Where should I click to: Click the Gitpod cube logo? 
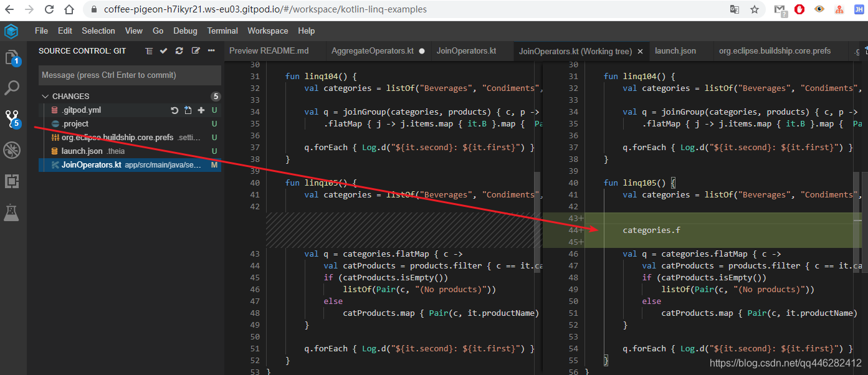point(11,31)
